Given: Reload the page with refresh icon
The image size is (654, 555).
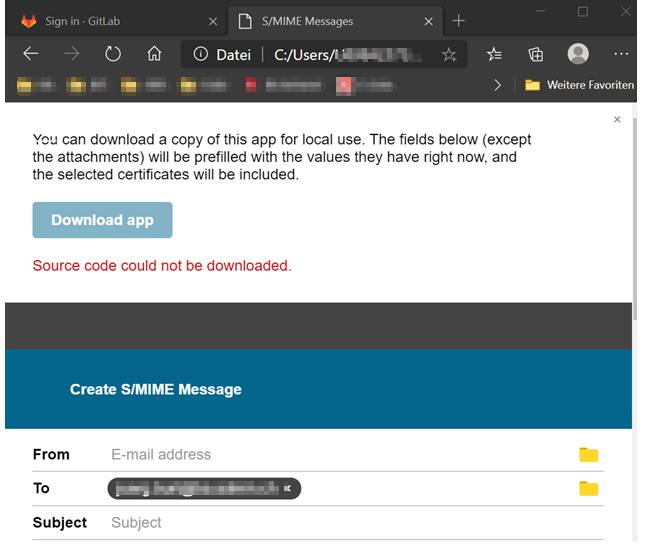Looking at the screenshot, I should point(112,54).
